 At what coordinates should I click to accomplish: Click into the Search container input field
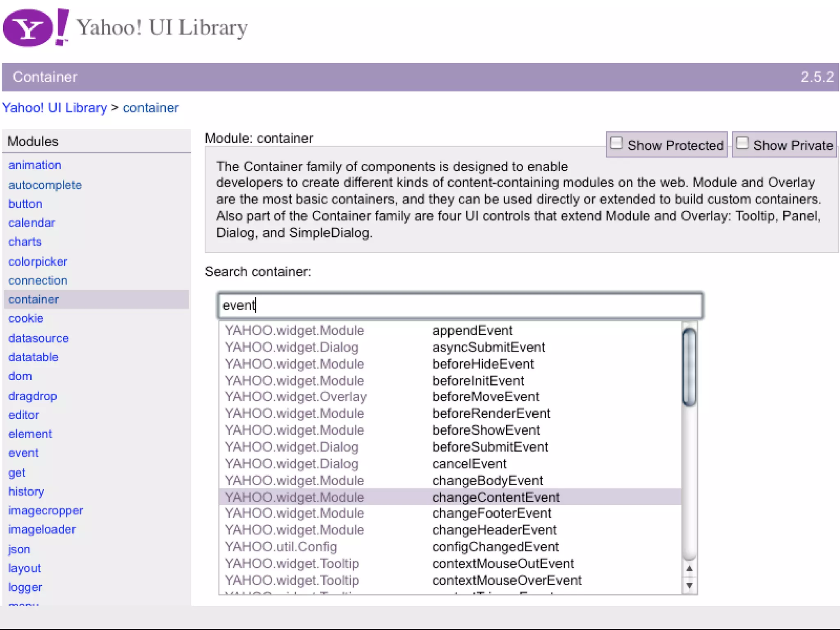point(459,306)
